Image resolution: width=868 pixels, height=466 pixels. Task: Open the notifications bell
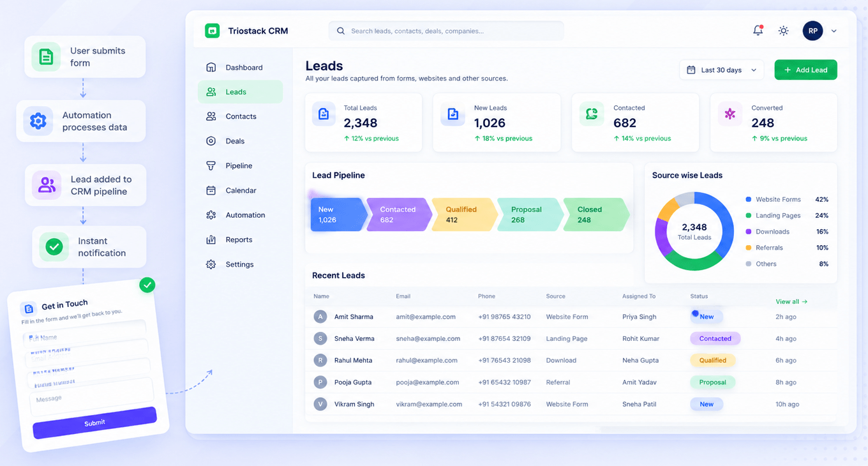point(758,30)
